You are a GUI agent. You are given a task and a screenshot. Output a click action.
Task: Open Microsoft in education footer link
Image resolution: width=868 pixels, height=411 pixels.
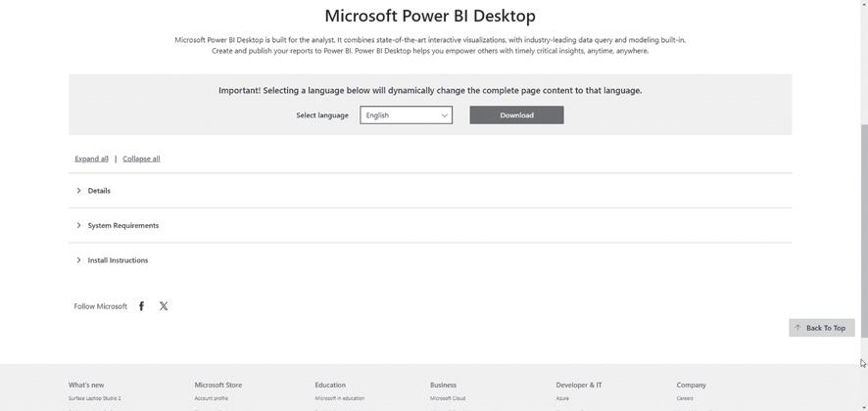click(x=339, y=398)
